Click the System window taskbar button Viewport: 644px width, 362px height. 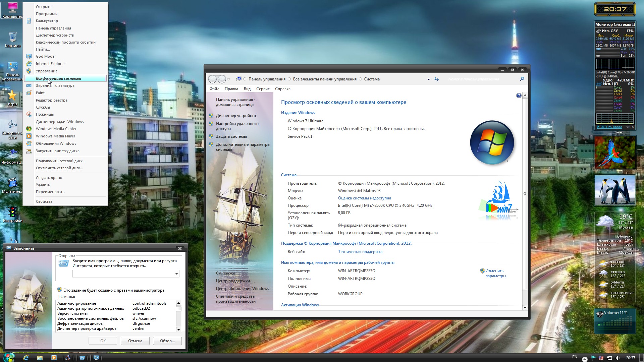point(96,358)
